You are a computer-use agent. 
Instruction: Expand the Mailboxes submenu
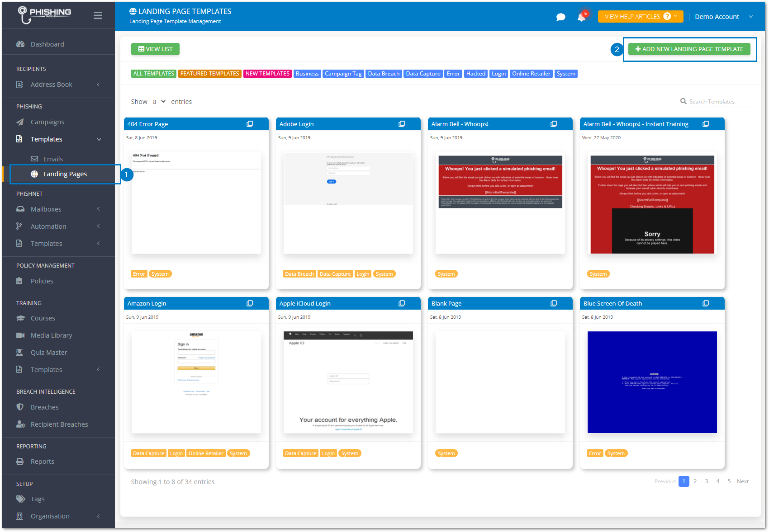[x=98, y=209]
